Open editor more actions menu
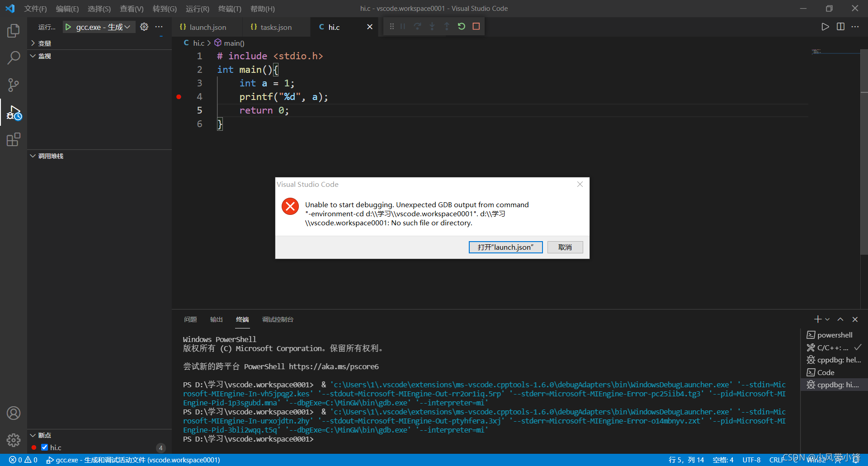868x466 pixels. [x=855, y=27]
